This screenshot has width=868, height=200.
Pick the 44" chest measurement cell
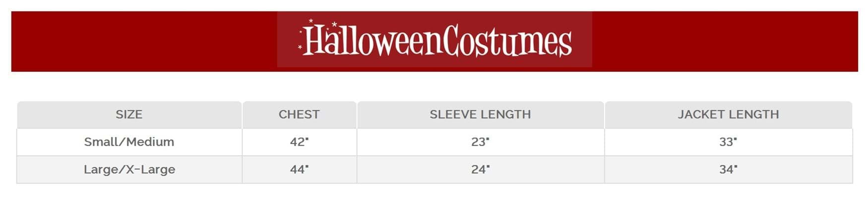pyautogui.click(x=299, y=169)
